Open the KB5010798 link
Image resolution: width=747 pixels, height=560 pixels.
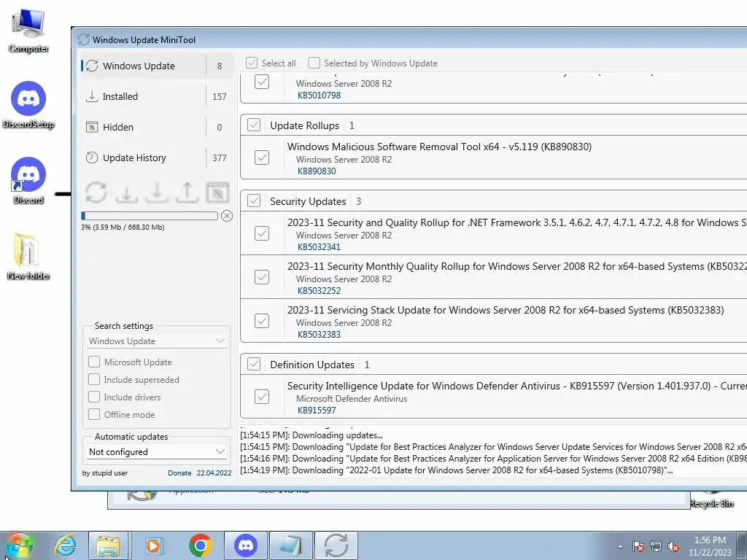(x=320, y=95)
